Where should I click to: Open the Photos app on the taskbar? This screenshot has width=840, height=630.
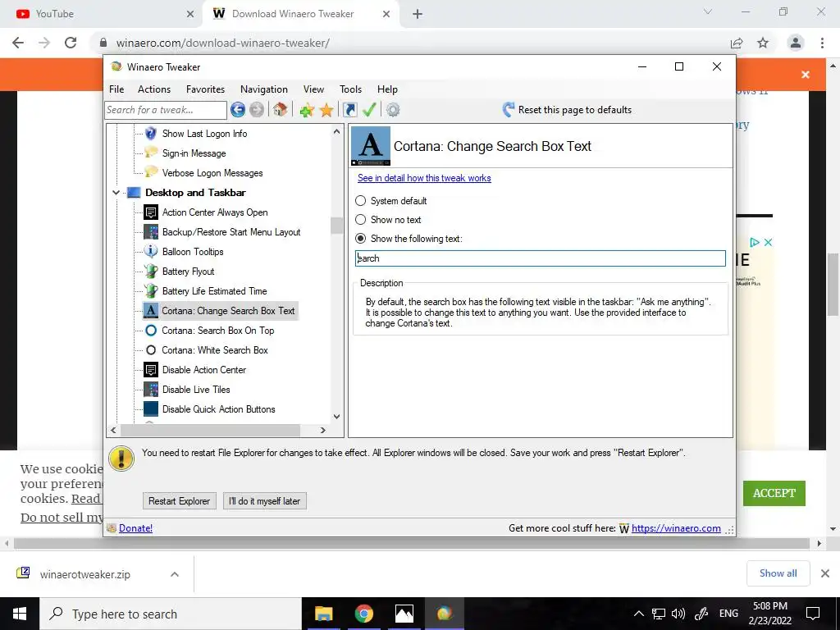click(404, 614)
